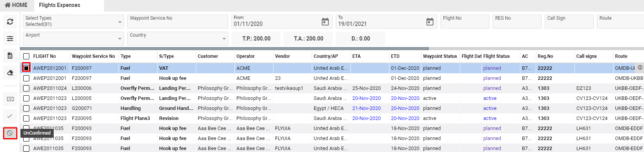
Task: Go to the HOME tab
Action: click(x=16, y=5)
